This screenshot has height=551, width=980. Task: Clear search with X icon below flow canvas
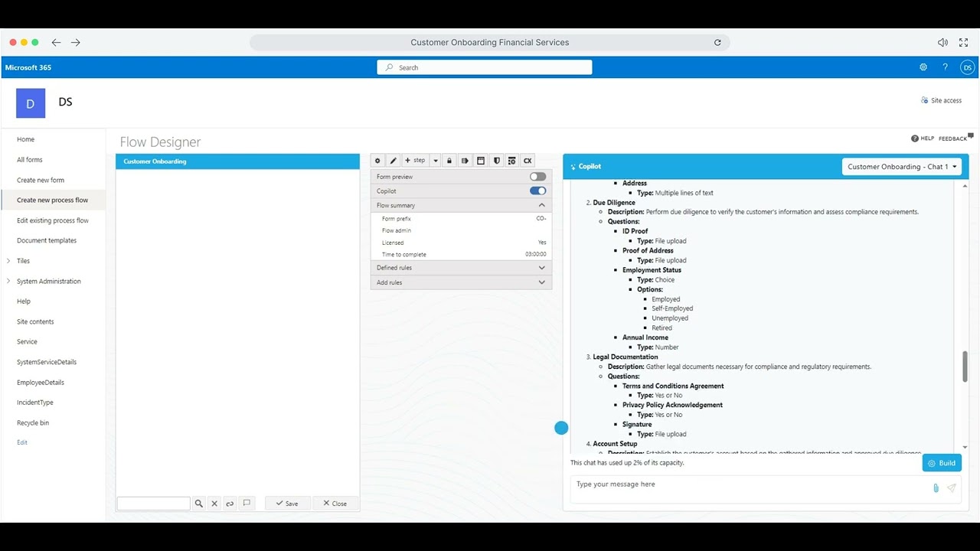click(x=214, y=504)
